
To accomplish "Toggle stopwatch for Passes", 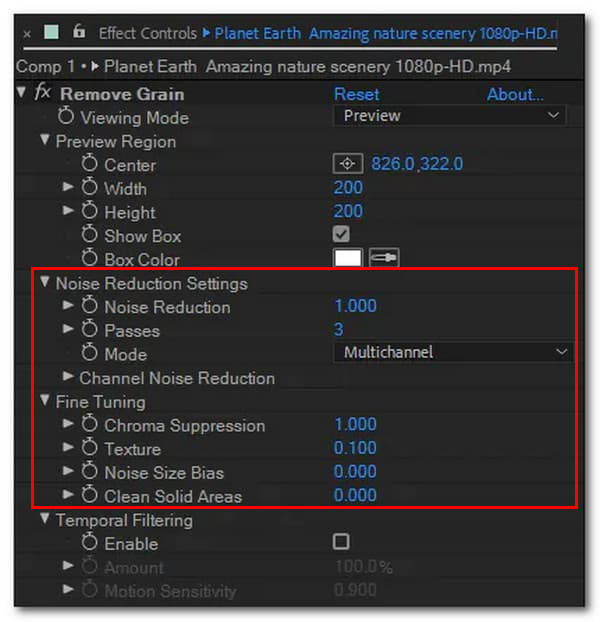I will 90,329.
